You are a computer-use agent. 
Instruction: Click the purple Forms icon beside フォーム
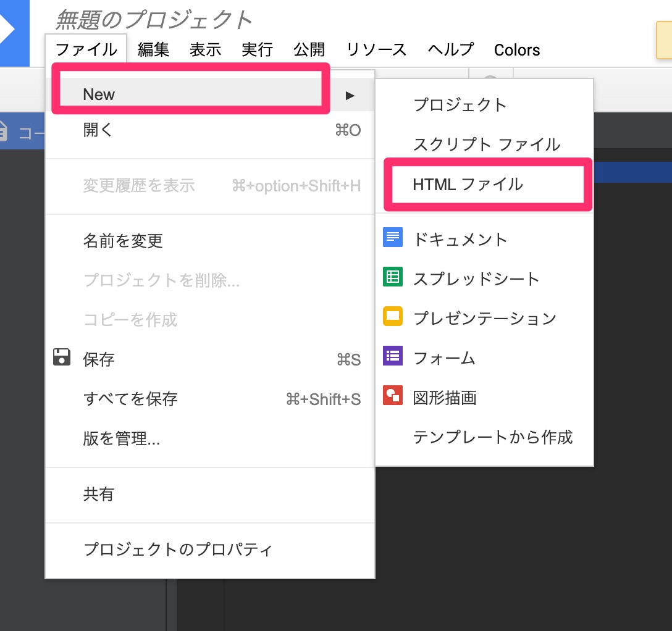pyautogui.click(x=393, y=356)
